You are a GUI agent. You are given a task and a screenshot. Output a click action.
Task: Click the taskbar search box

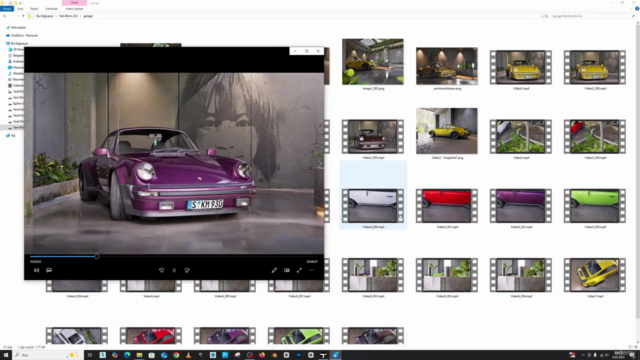tap(48, 355)
